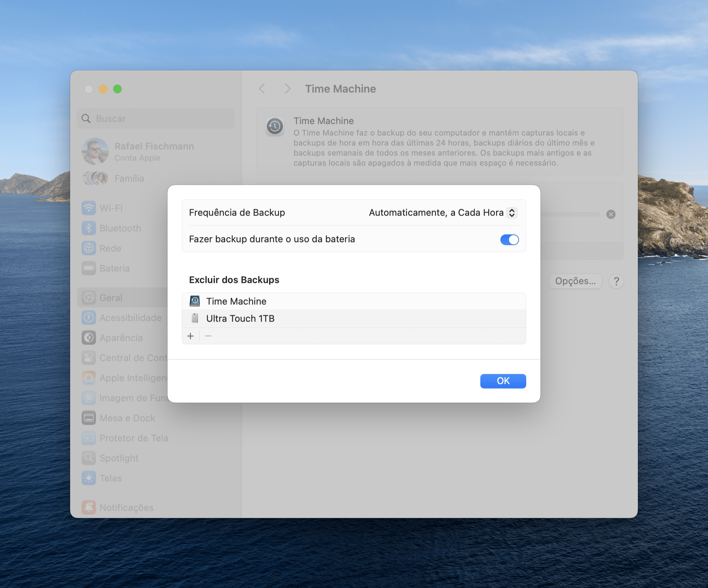
Task: Click the help question mark button
Action: [616, 281]
